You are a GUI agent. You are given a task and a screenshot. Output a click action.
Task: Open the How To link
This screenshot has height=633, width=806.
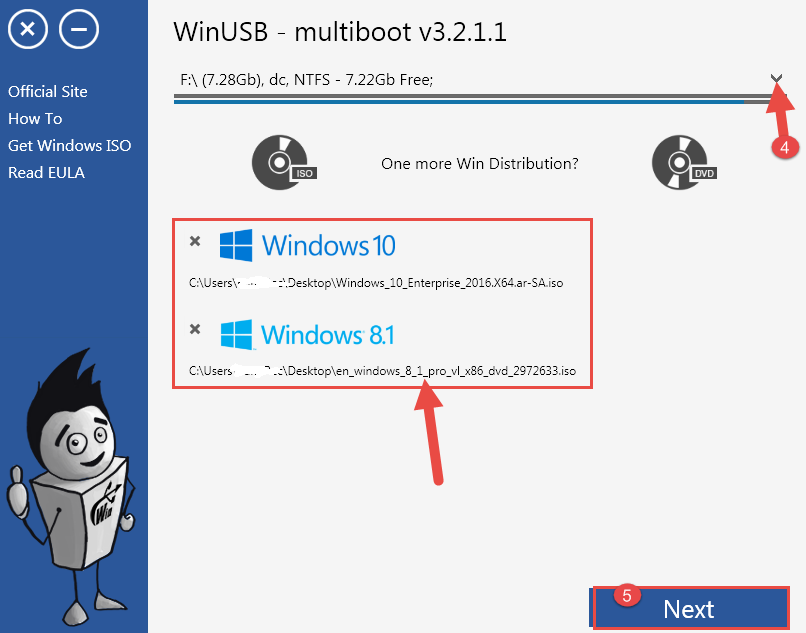(35, 119)
